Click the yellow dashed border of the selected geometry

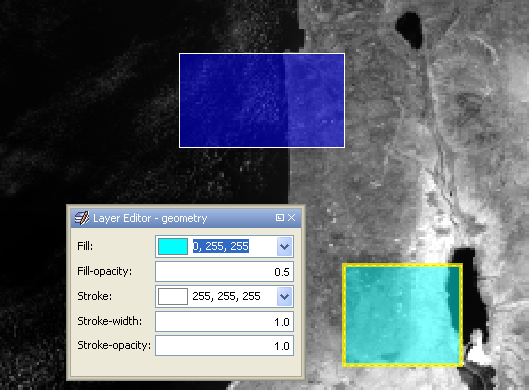[402, 265]
